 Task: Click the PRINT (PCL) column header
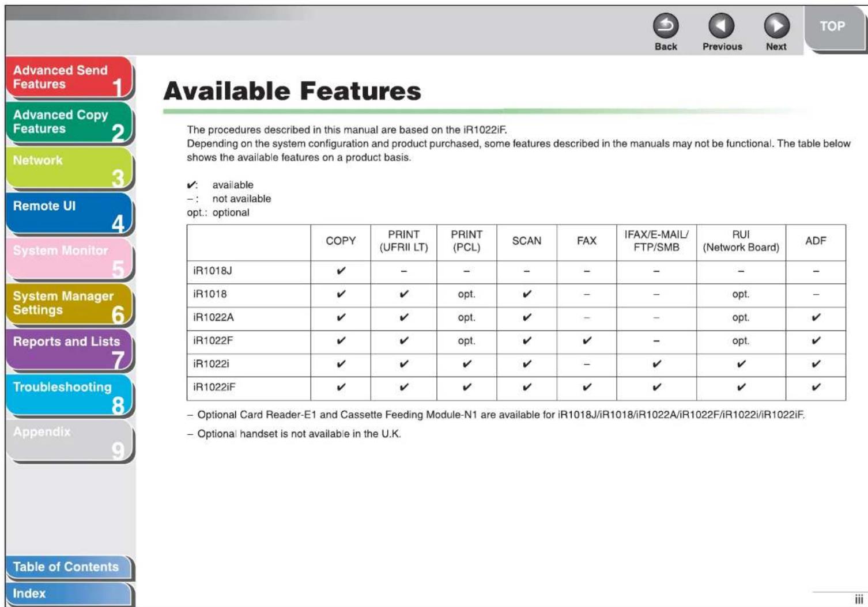tap(466, 241)
